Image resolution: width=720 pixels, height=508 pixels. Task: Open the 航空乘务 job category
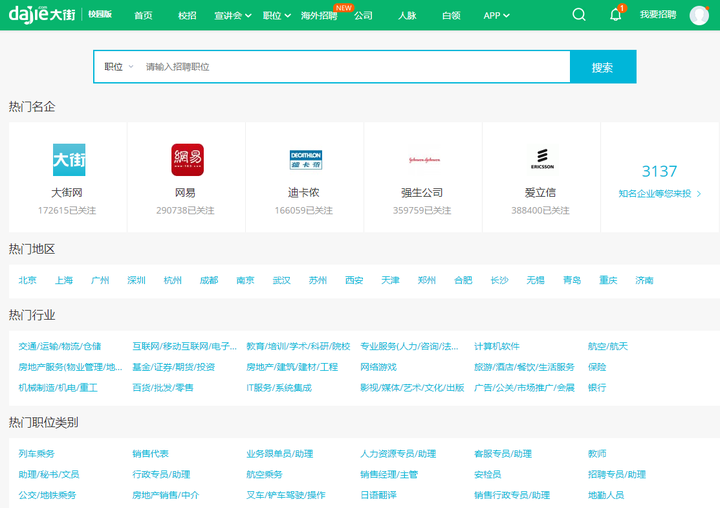pyautogui.click(x=264, y=474)
